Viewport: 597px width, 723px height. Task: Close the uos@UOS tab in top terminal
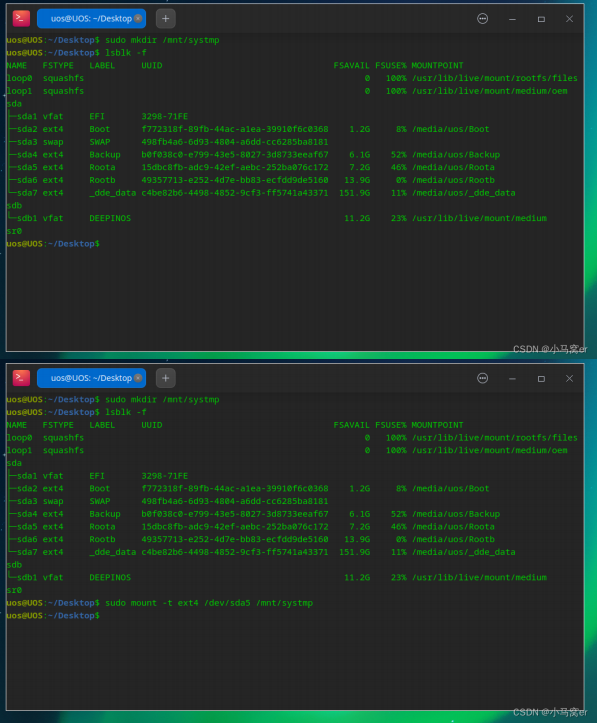pos(138,18)
